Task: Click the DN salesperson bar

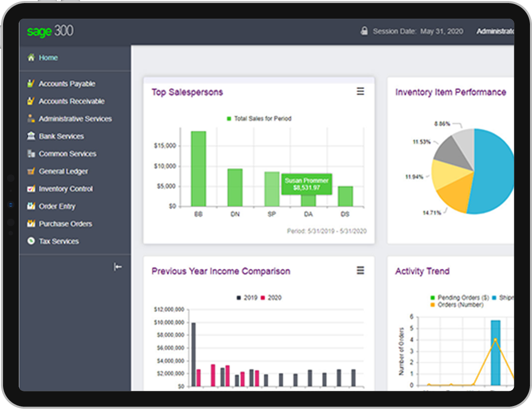Action: tap(235, 188)
